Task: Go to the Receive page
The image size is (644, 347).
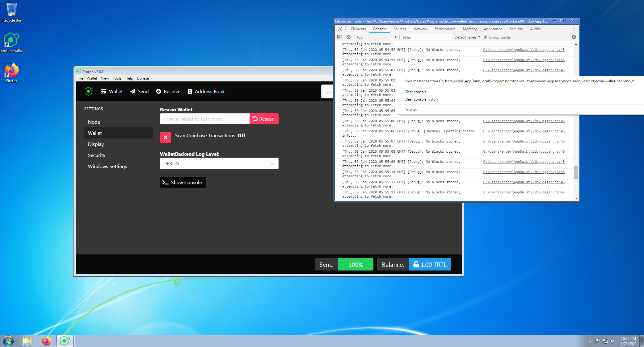Action: (168, 91)
